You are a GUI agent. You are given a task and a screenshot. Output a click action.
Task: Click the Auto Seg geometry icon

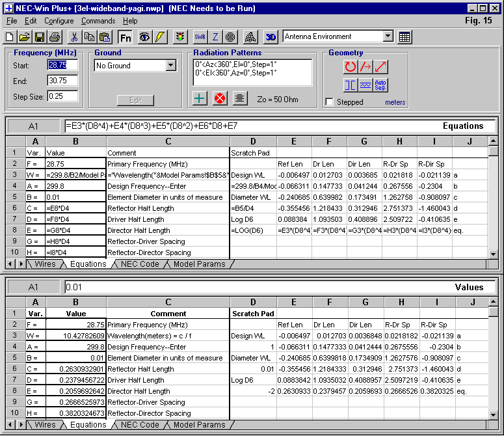click(x=381, y=85)
